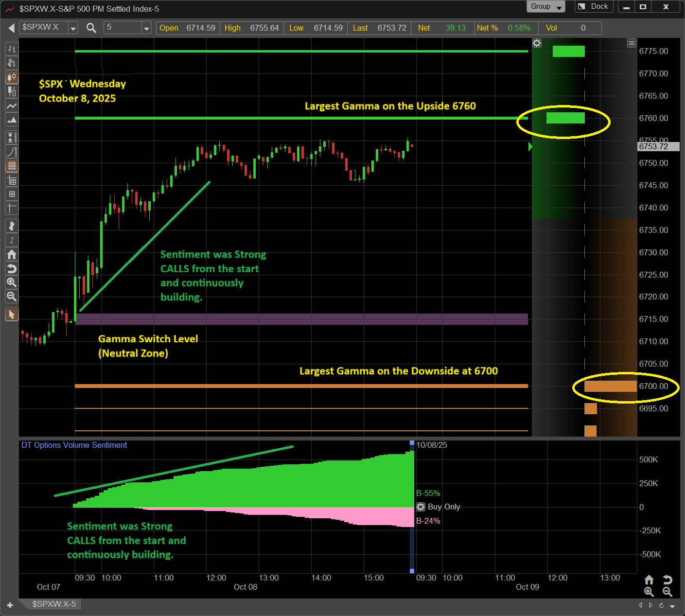685x616 pixels.
Task: Click the green 6760 gamma bar
Action: [565, 118]
